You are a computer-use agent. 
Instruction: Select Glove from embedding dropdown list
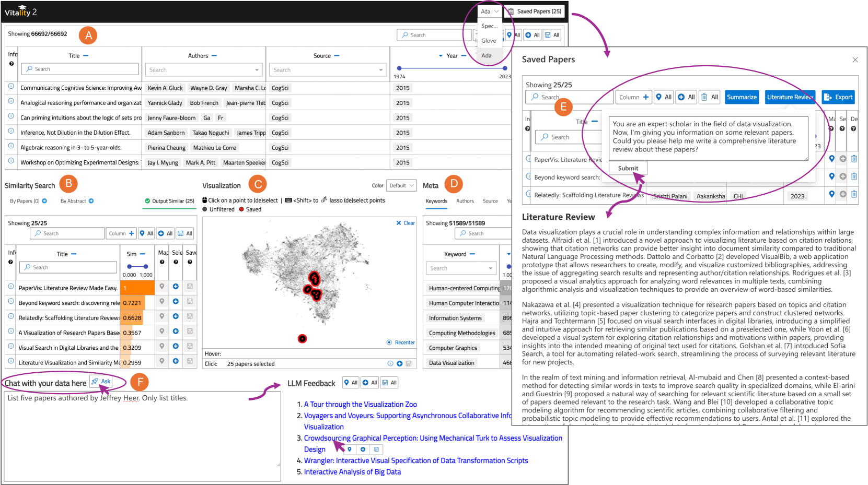(x=489, y=41)
